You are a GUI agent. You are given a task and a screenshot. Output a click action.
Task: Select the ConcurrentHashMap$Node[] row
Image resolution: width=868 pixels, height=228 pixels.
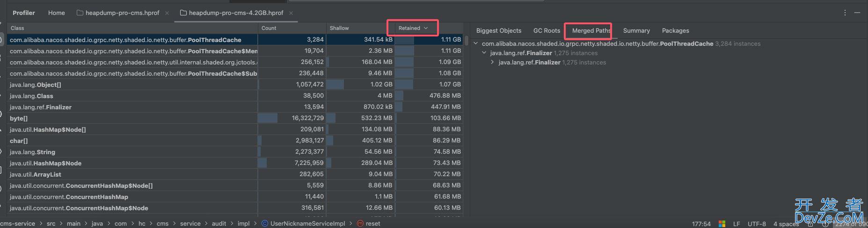(x=235, y=185)
